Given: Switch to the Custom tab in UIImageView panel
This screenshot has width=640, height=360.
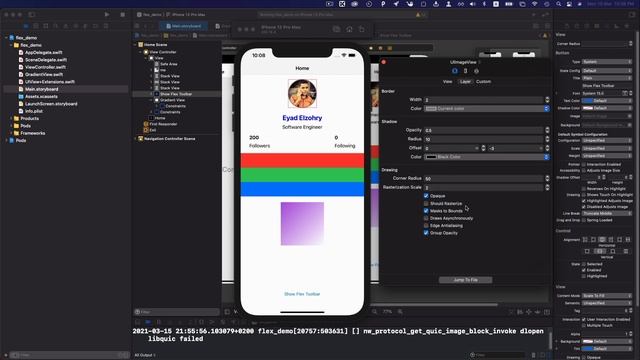Looking at the screenshot, I should point(483,82).
